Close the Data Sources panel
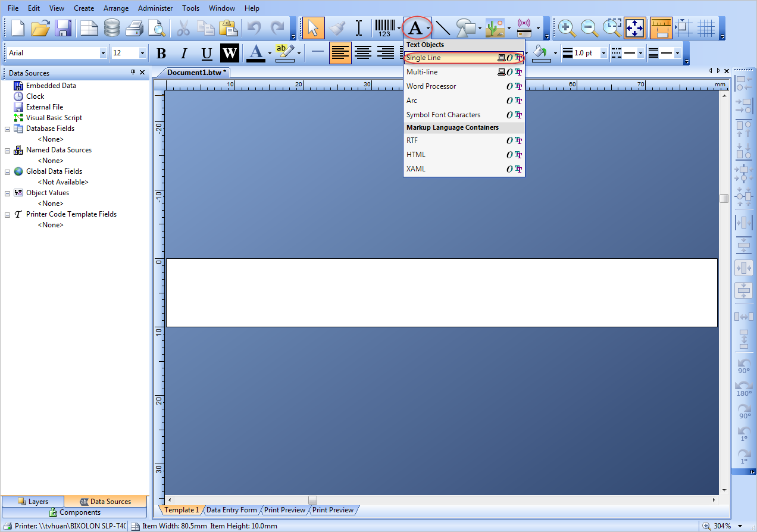This screenshot has height=532, width=757. pyautogui.click(x=142, y=73)
